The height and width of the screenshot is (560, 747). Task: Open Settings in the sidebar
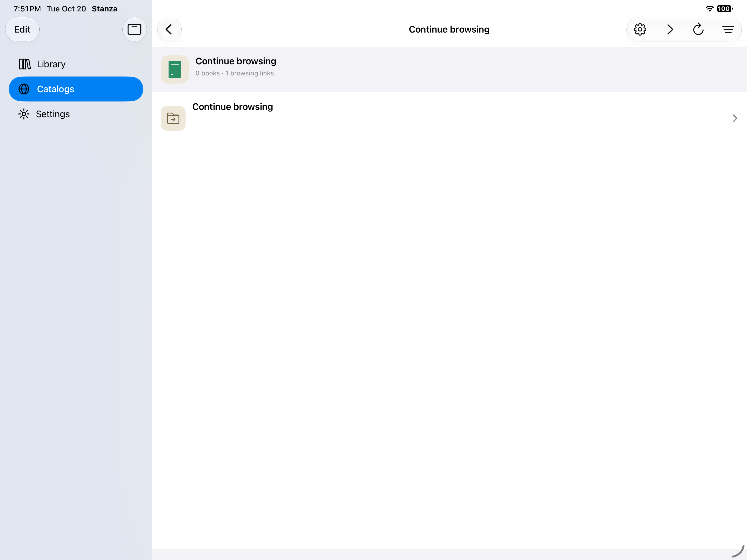point(76,114)
